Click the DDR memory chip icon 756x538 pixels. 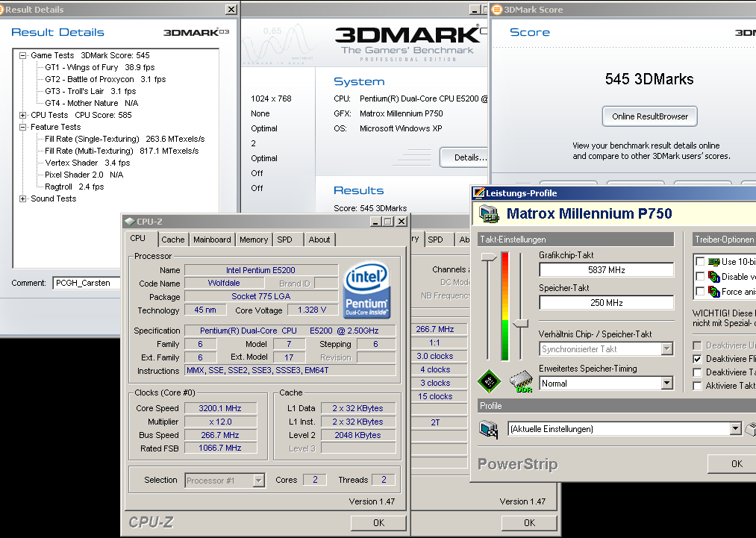tap(521, 381)
